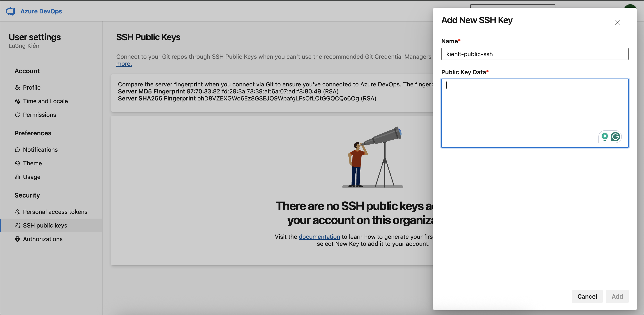Screen dimensions: 644x315
Task: Click the SSH public keys key icon
Action: (x=17, y=225)
